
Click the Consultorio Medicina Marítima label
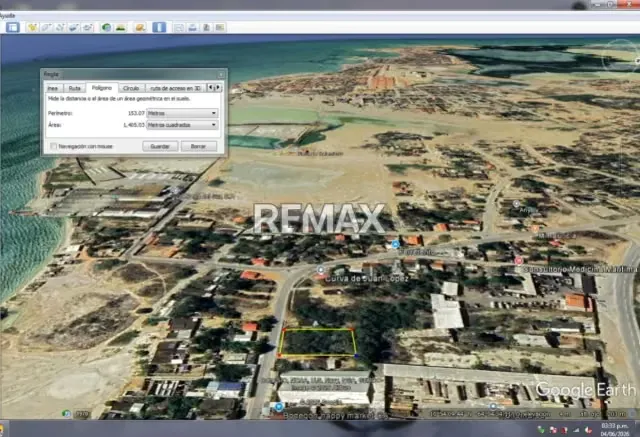click(580, 269)
